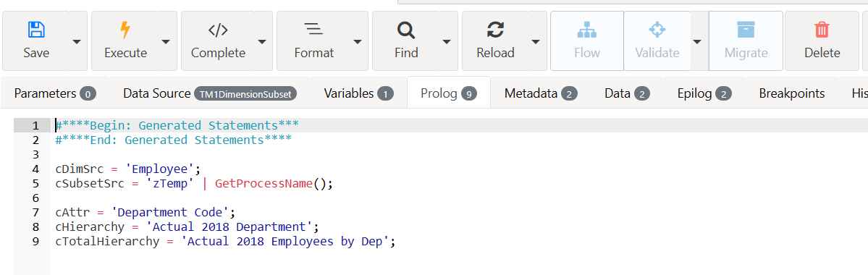Viewport: 868px width, 275px height.
Task: Click the Find magnifier icon
Action: pos(406,30)
